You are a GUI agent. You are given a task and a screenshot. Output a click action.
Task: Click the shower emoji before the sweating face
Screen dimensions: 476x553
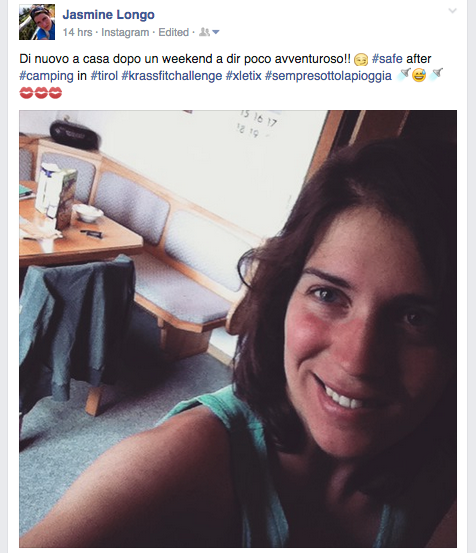click(x=404, y=74)
